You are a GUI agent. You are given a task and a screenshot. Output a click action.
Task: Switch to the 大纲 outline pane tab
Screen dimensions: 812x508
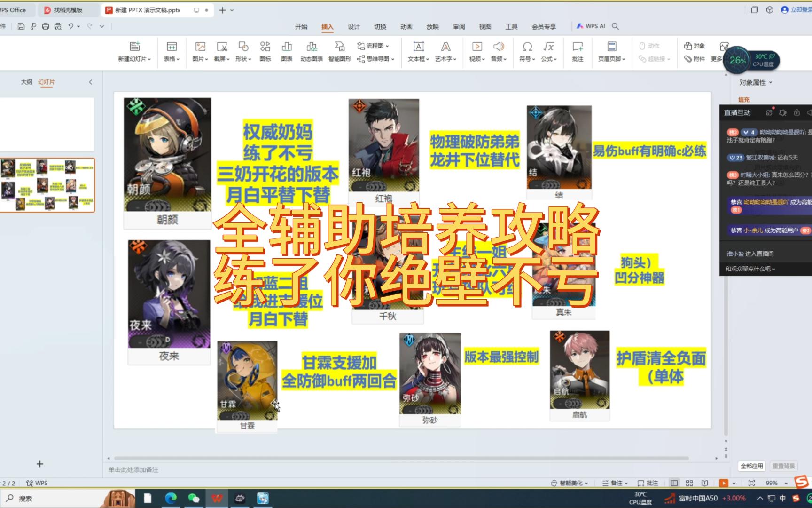click(26, 82)
